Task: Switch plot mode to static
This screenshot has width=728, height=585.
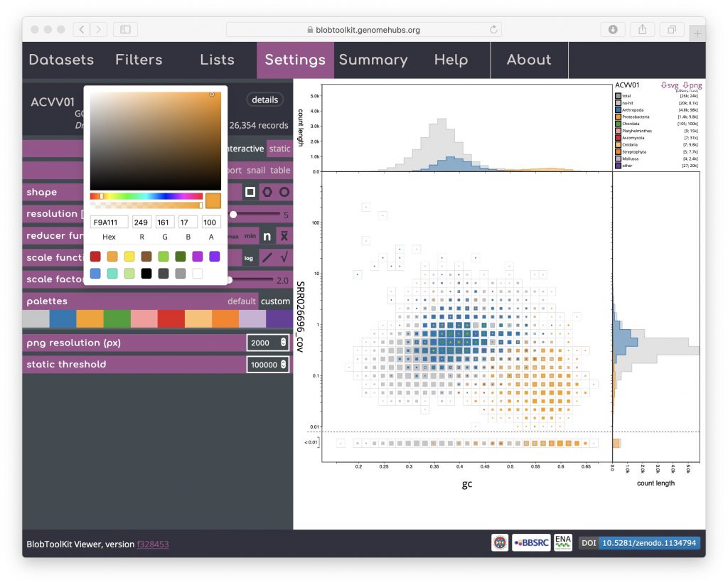Action: coord(279,149)
